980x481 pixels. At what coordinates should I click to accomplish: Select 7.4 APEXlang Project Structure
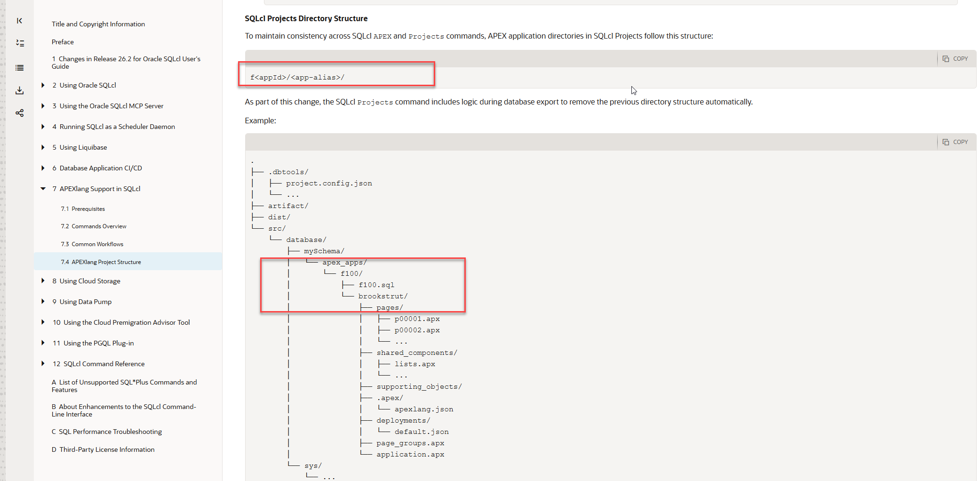click(x=101, y=262)
